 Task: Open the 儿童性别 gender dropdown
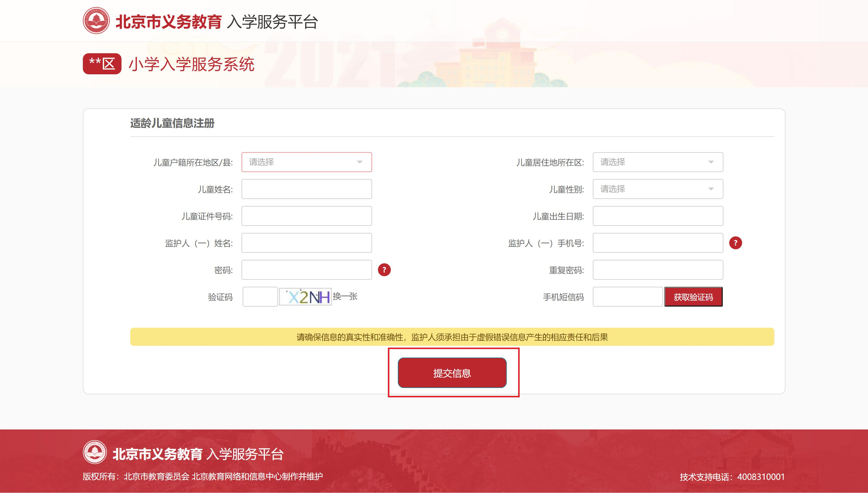[658, 189]
